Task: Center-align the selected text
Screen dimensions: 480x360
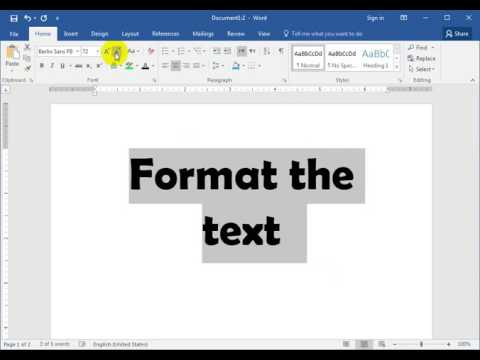Action: click(176, 66)
